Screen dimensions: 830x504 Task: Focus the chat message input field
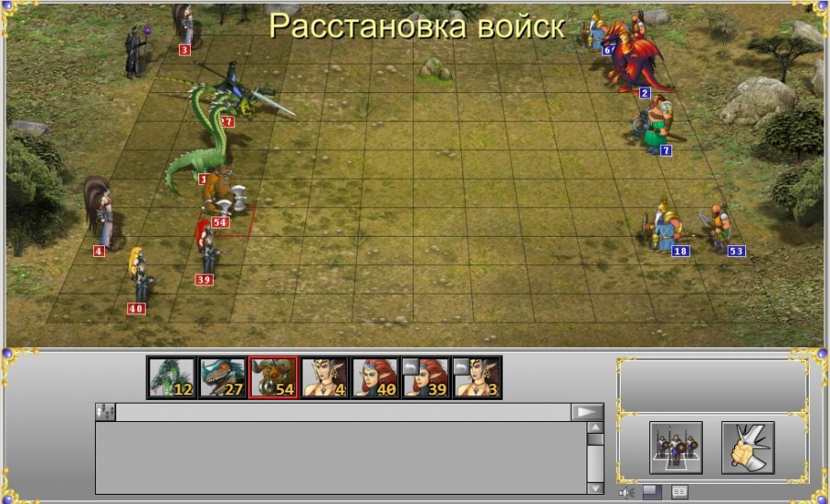pyautogui.click(x=343, y=412)
